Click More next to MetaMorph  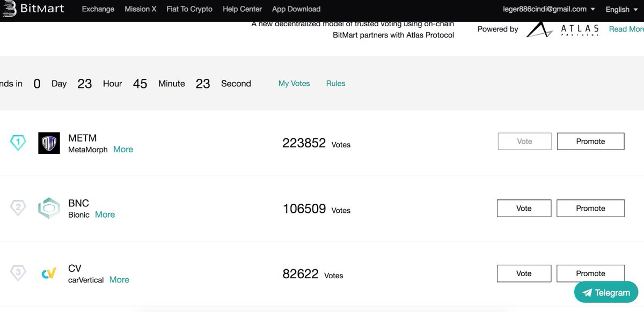click(x=123, y=150)
